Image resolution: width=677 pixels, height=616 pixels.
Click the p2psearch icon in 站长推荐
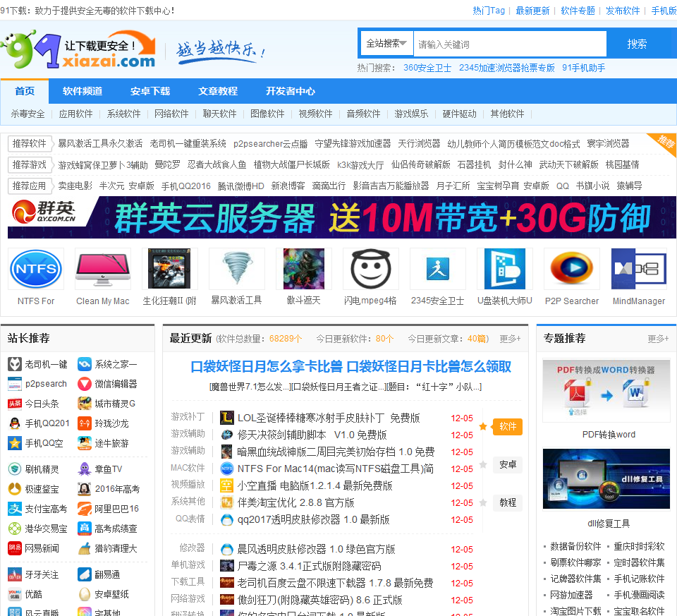pos(15,384)
